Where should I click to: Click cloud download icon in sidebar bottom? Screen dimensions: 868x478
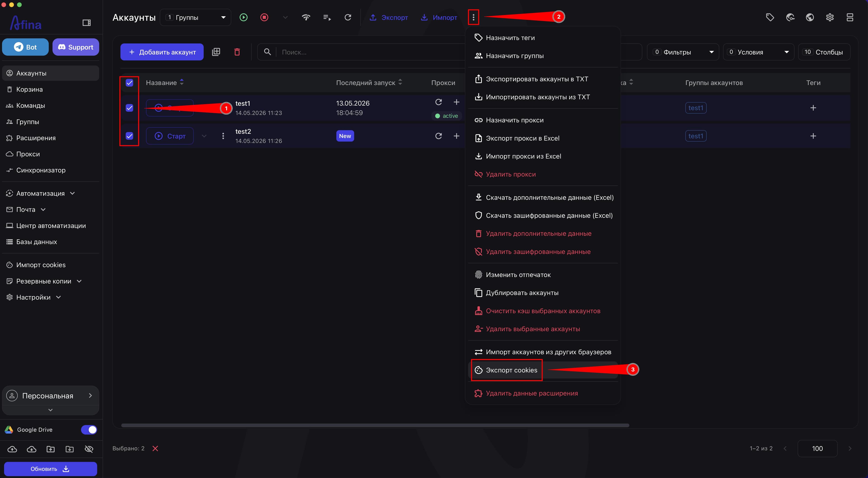[32, 449]
